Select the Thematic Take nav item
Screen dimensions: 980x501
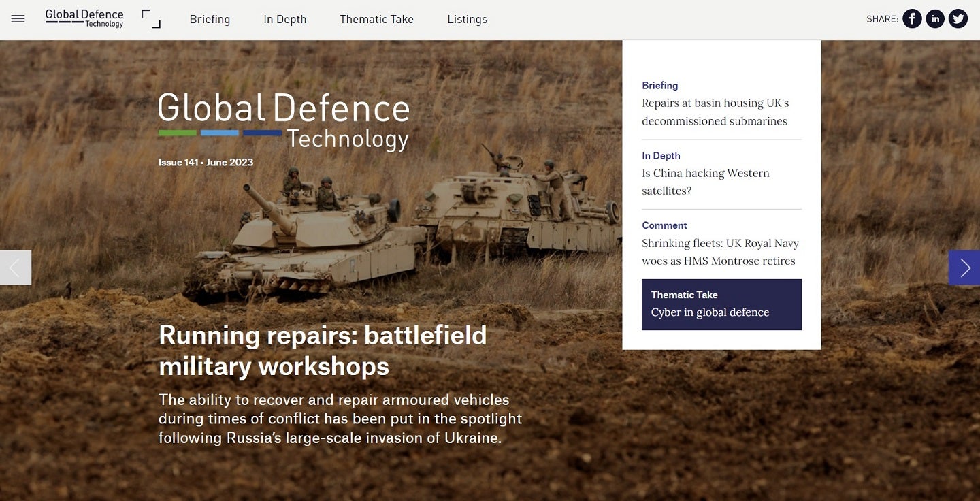376,19
